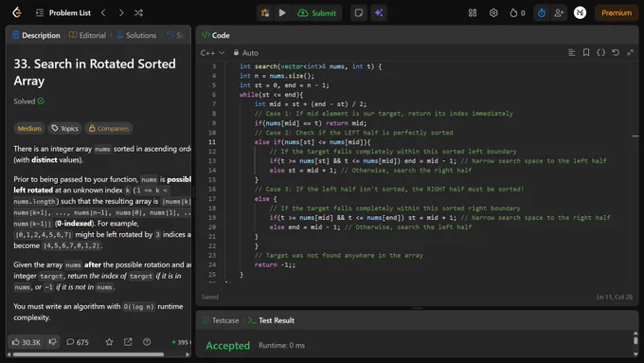Open the AI sparkle assistant icon
Screen dimensions: 644x363
(x=379, y=12)
